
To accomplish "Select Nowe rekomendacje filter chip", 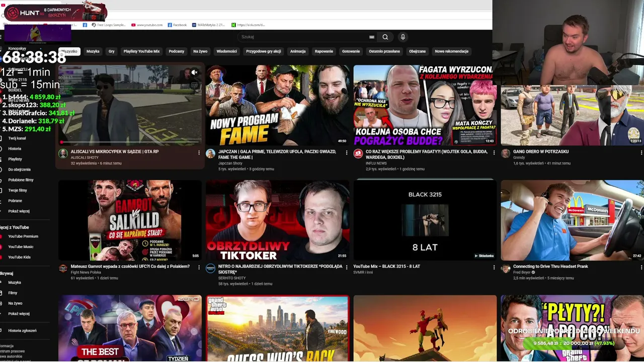I will point(452,51).
